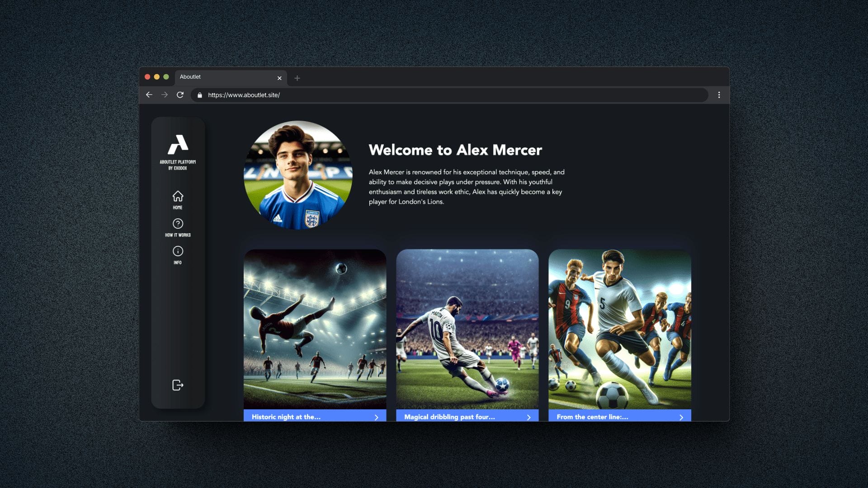
Task: Click the site padlock security icon
Action: coord(200,95)
